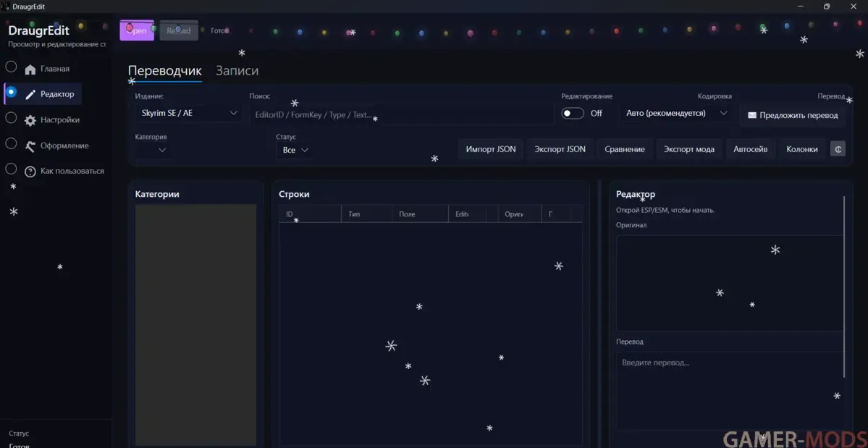Viewport: 868px width, 448px height.
Task: Click the pencil icon for Редактор
Action: point(30,95)
